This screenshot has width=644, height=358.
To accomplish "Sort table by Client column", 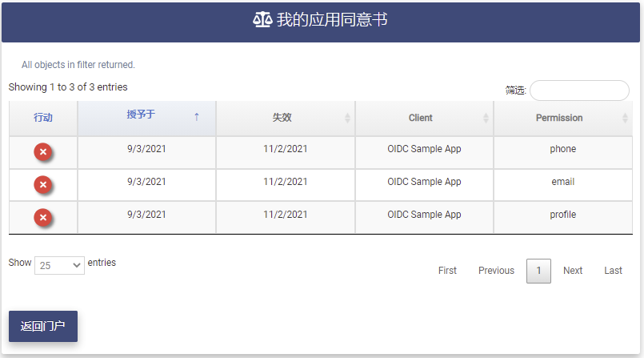I will [x=421, y=118].
